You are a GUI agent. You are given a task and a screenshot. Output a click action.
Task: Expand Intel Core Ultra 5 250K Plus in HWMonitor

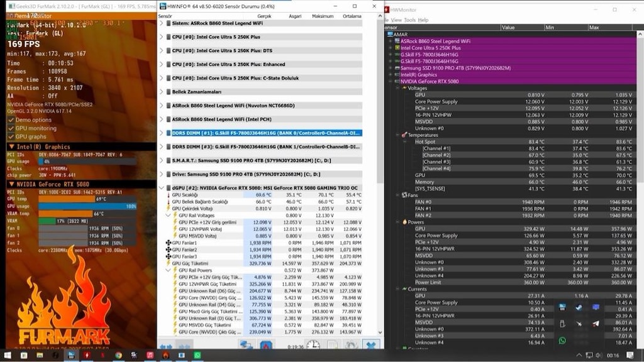pyautogui.click(x=390, y=48)
